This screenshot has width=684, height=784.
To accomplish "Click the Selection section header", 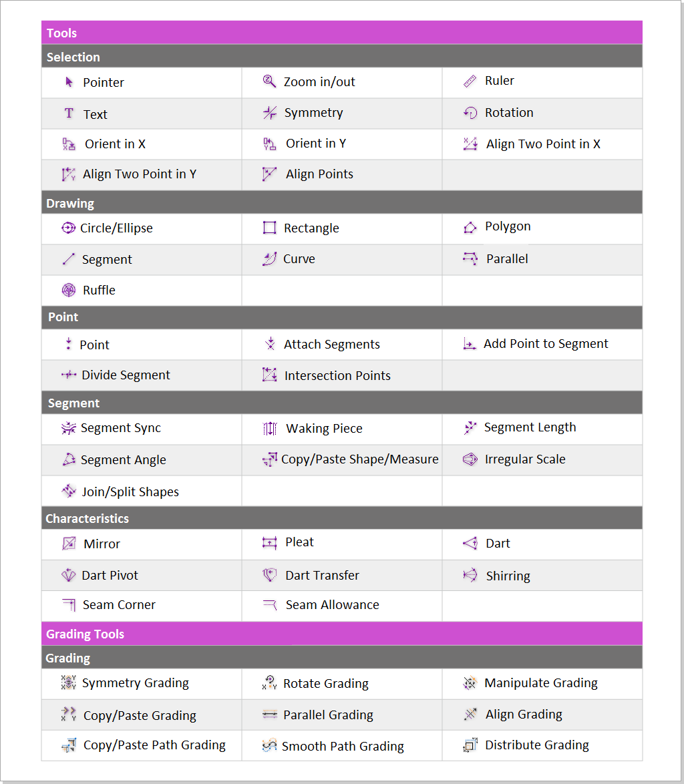I will pyautogui.click(x=73, y=57).
